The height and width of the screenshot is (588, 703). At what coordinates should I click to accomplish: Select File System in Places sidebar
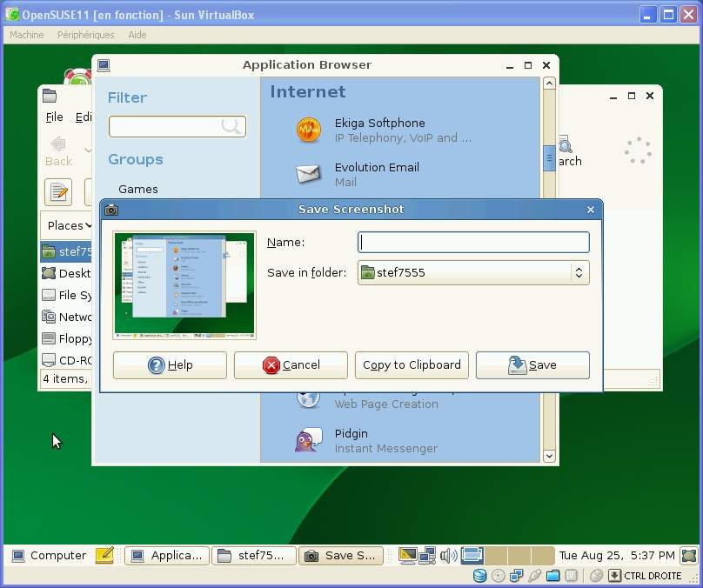click(x=66, y=296)
